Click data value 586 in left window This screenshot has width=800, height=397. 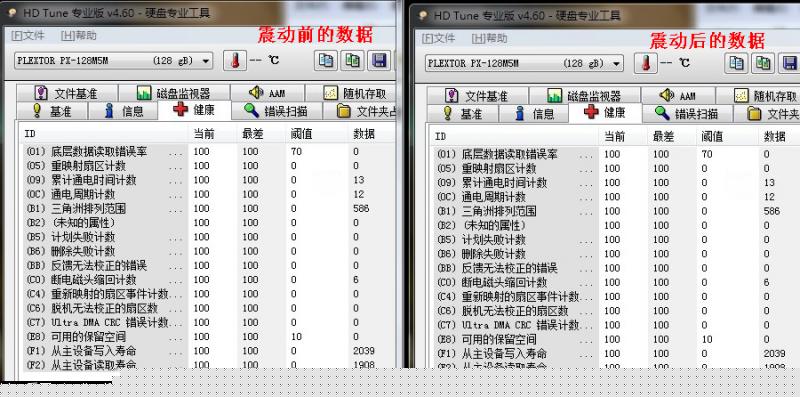point(361,209)
